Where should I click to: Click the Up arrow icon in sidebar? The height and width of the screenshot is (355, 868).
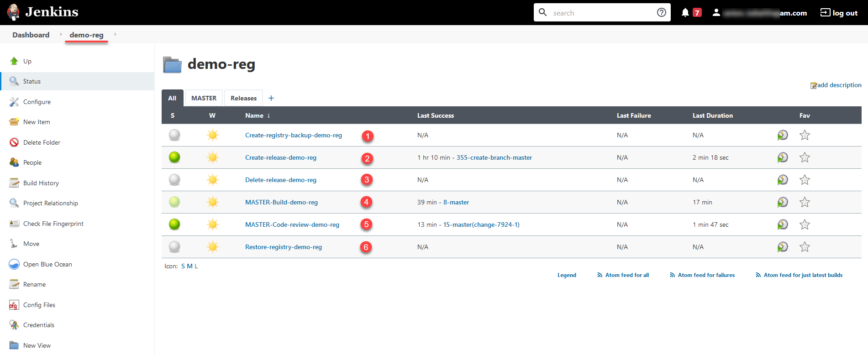point(14,61)
